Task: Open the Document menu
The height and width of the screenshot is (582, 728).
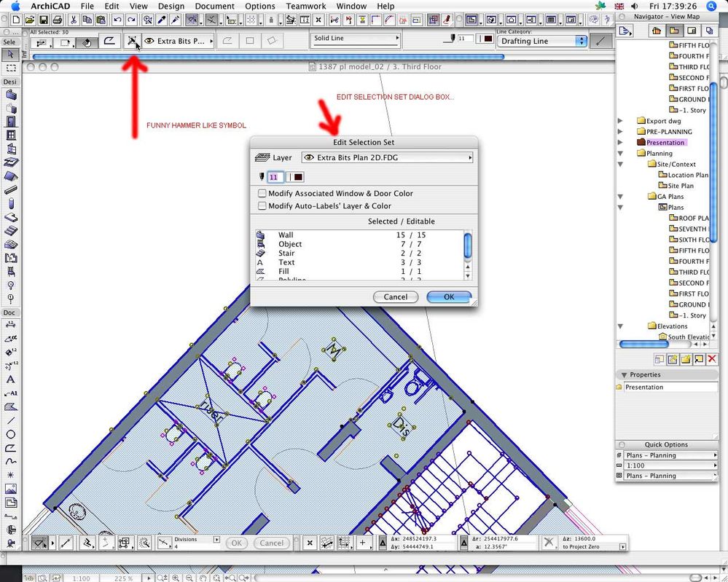Action: coord(214,6)
